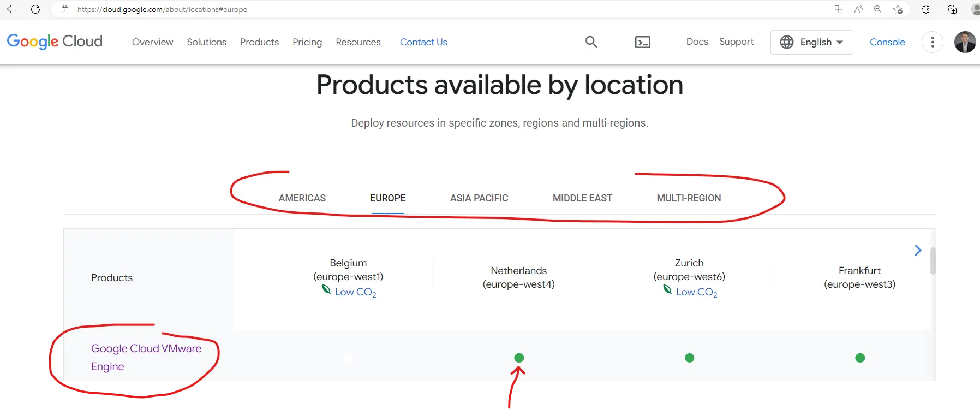
Task: Go to the Pricing page
Action: tap(307, 42)
